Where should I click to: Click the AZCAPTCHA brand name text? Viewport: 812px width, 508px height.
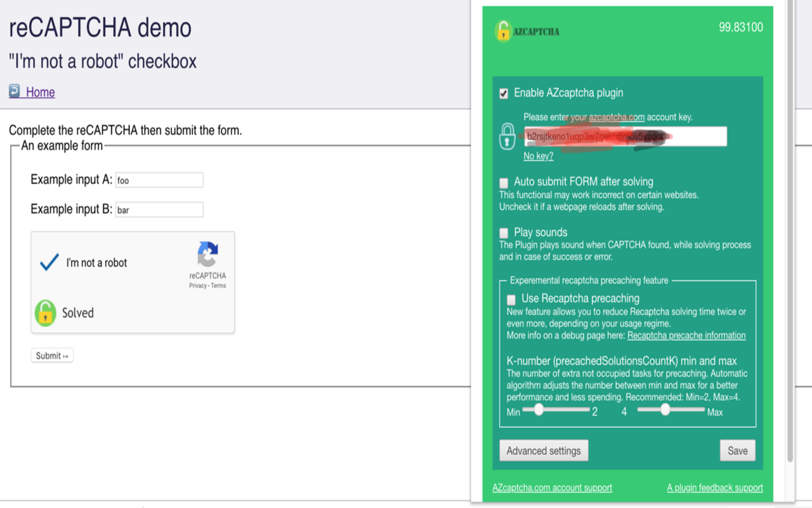[537, 31]
